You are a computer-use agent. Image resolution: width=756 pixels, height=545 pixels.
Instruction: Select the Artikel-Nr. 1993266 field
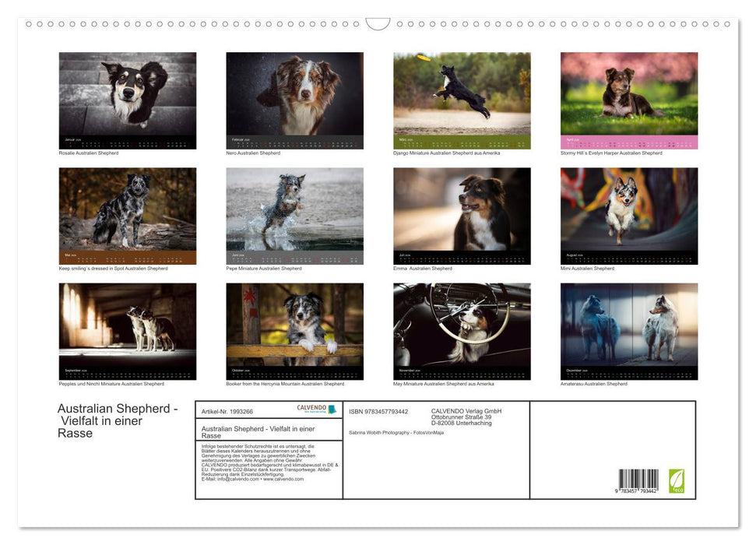(227, 411)
